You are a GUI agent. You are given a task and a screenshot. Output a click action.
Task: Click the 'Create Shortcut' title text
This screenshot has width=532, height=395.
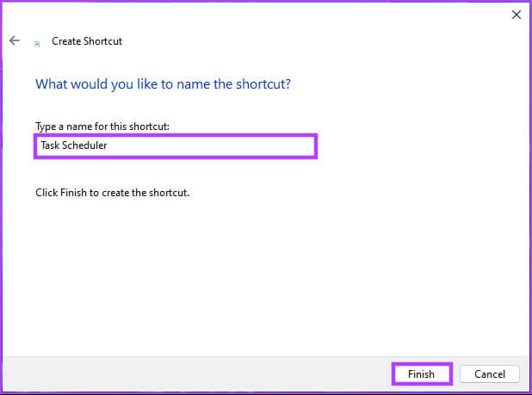tap(87, 41)
